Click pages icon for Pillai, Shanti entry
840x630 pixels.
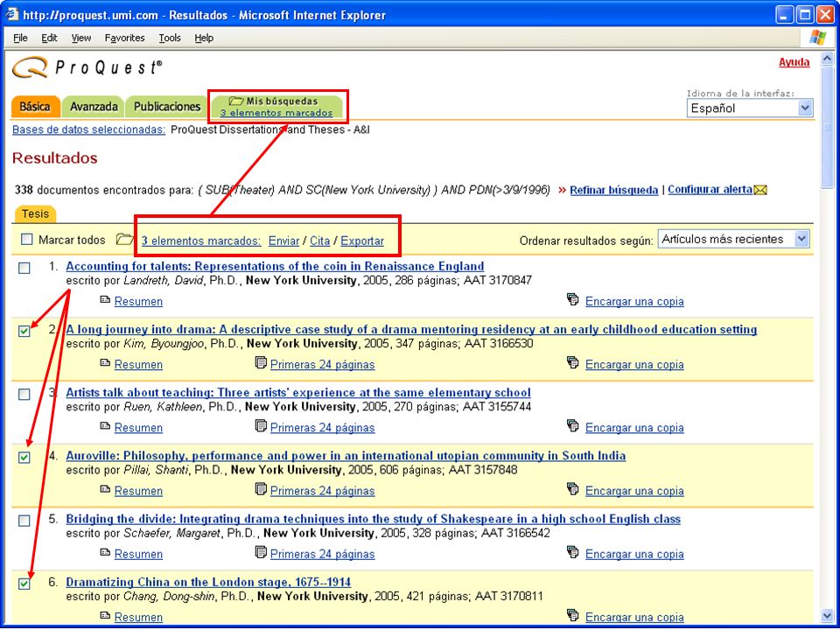261,490
